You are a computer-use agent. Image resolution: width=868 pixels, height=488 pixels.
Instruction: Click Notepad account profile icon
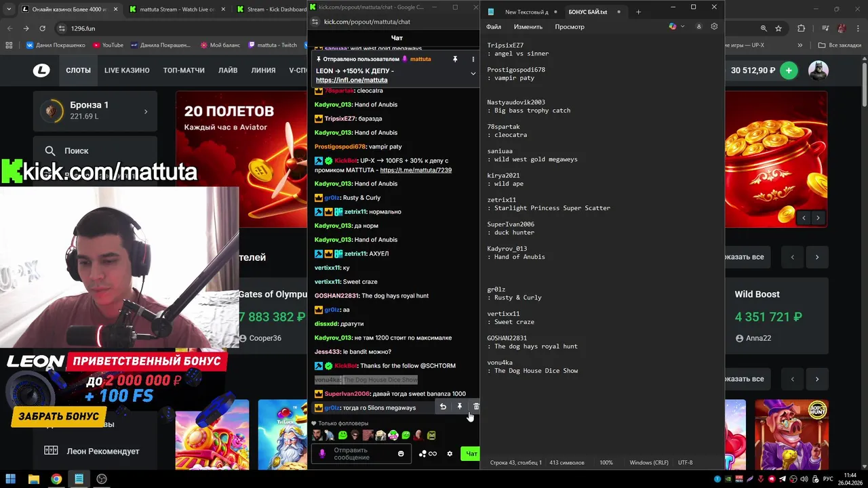point(699,26)
